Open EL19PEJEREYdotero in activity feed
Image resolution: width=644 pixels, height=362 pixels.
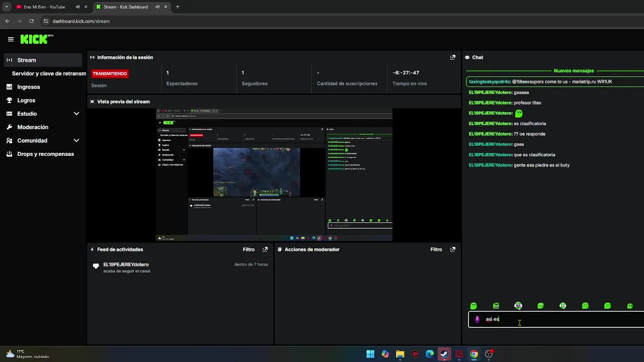[x=126, y=264]
